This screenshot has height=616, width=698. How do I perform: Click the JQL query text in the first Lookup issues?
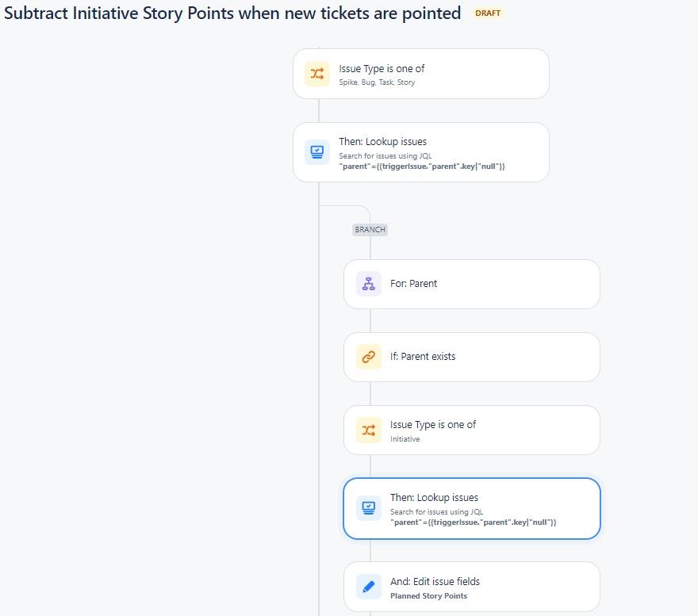422,166
